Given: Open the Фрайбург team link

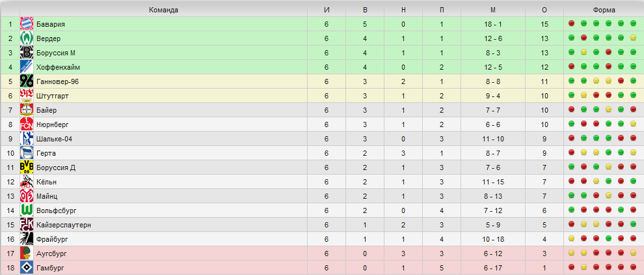Looking at the screenshot, I should (x=52, y=239).
